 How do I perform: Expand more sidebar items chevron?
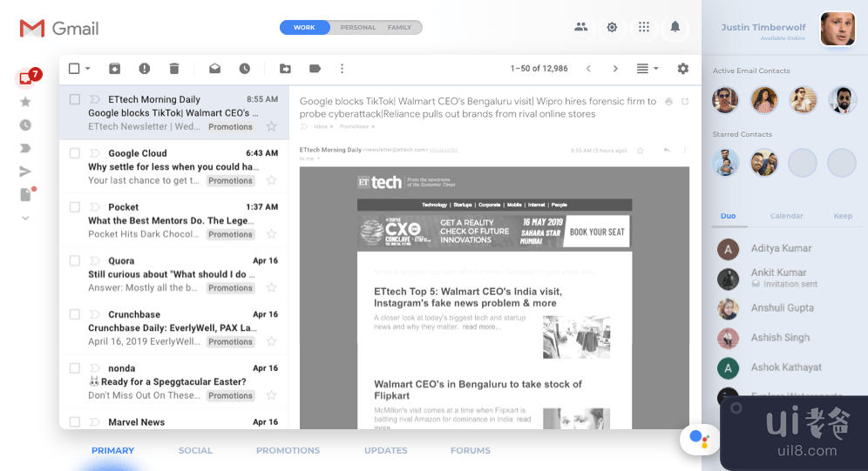coord(25,218)
